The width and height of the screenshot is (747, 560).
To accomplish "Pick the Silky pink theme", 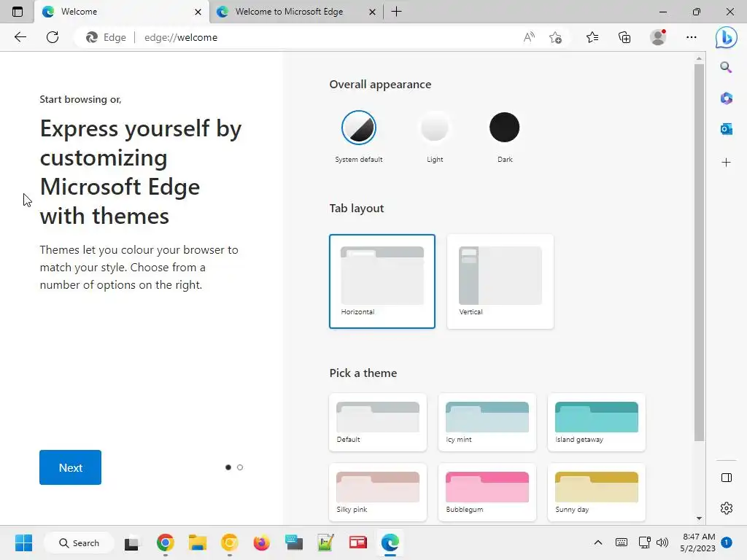I will (x=378, y=492).
